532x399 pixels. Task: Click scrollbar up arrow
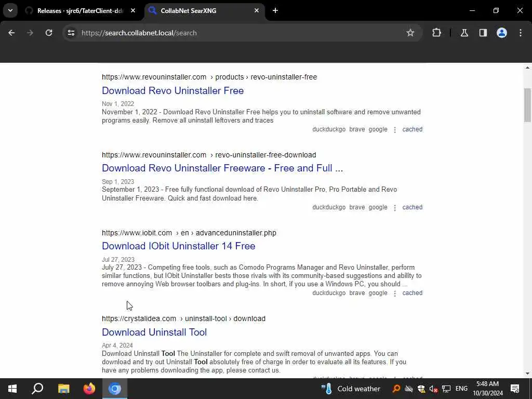[527, 68]
